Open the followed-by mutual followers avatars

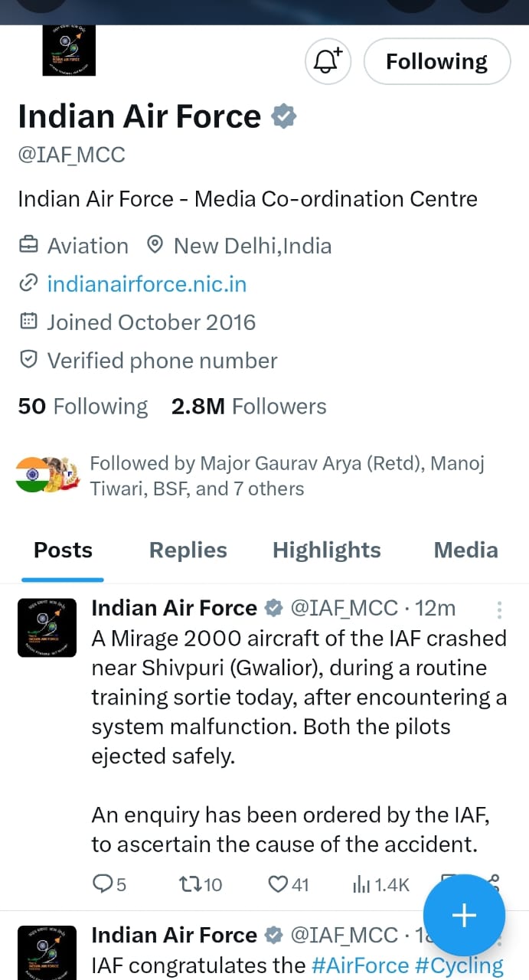[47, 475]
